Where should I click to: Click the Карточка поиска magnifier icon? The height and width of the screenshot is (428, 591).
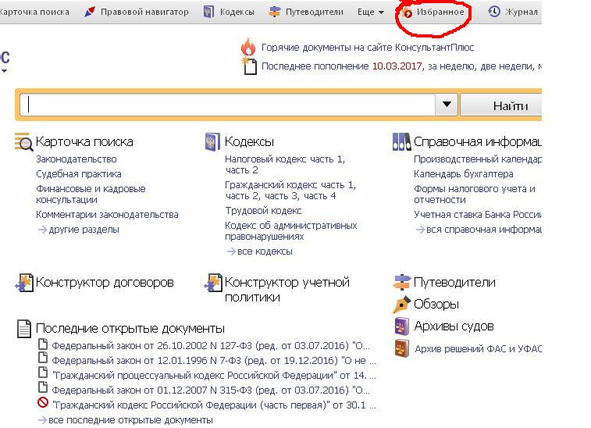[x=24, y=142]
